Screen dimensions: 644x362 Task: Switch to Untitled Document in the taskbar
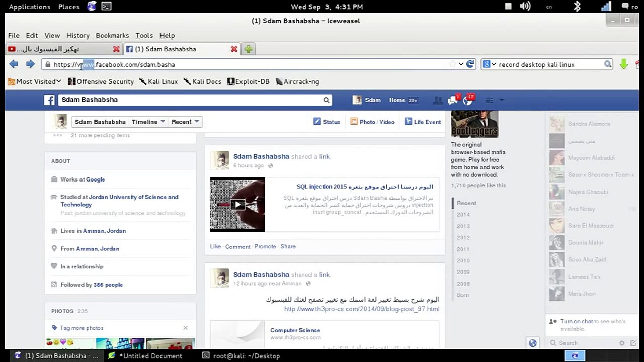(145, 356)
